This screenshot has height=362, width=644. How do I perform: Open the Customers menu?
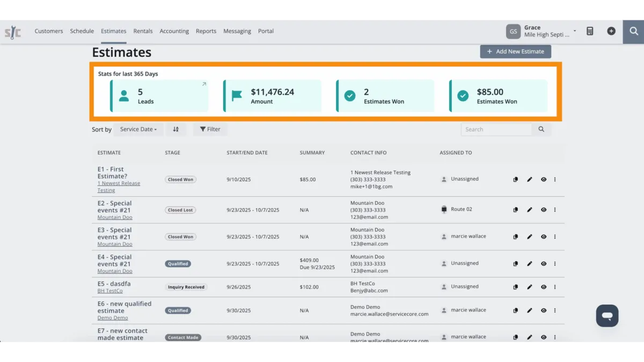pyautogui.click(x=49, y=31)
